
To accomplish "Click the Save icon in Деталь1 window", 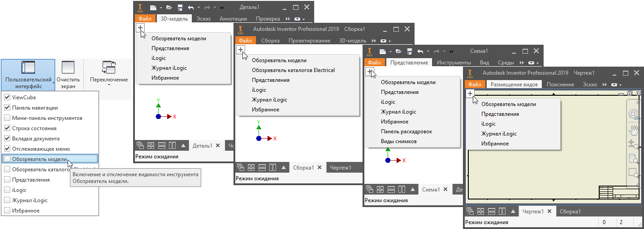I will tap(180, 8).
